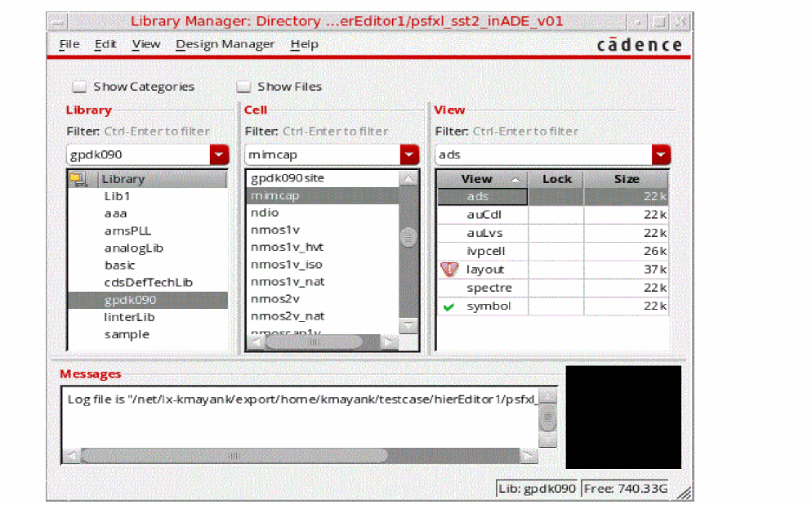Open the File menu

[x=69, y=45]
